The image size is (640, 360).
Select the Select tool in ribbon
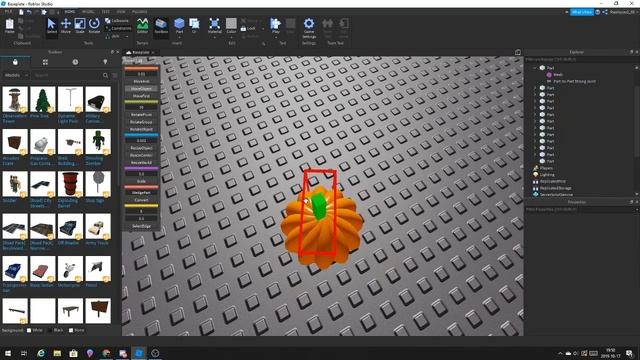coord(51,26)
